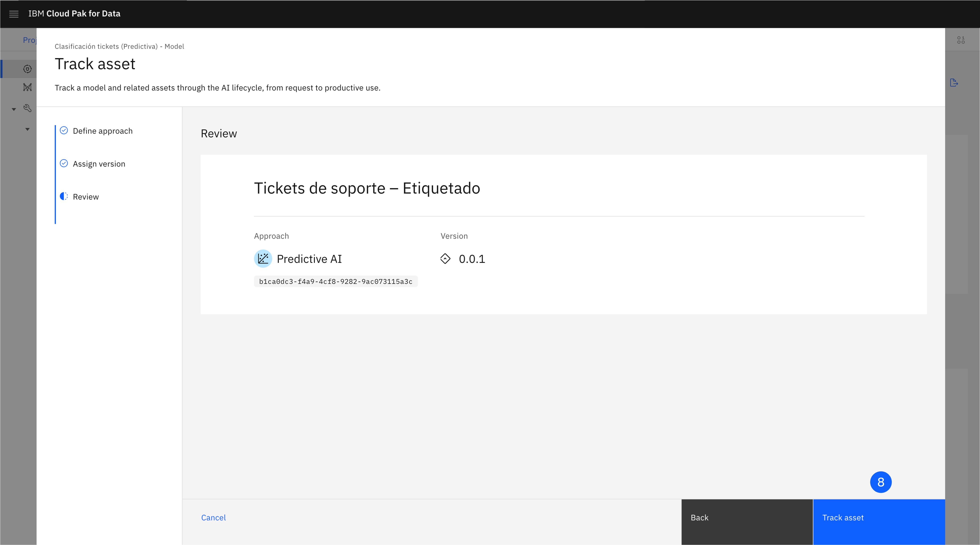
Task: Go to the Assign version step
Action: point(99,164)
